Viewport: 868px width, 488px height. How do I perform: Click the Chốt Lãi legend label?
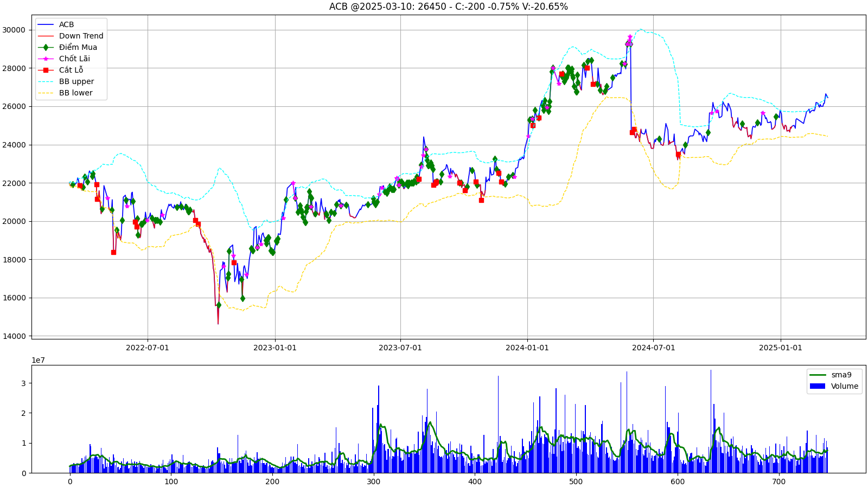(x=74, y=59)
